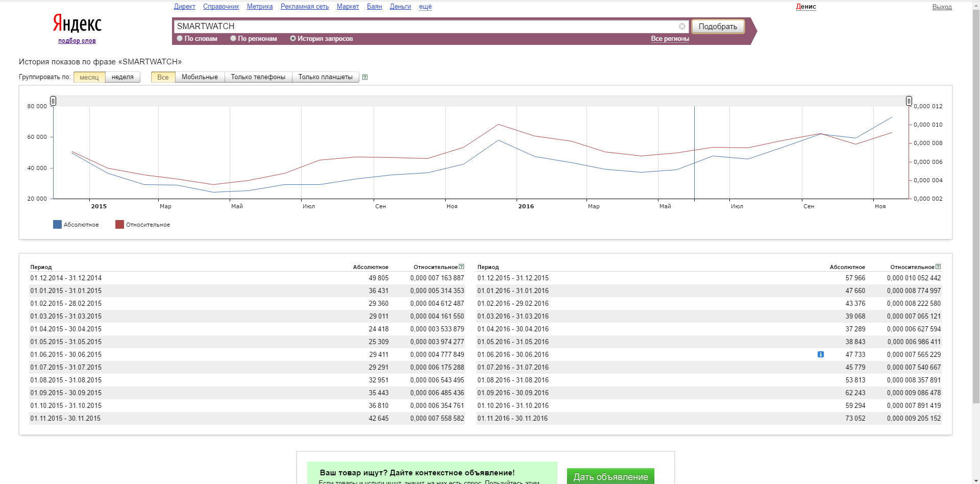The image size is (980, 484).
Task: Select the По регионам radio option
Action: 233,38
